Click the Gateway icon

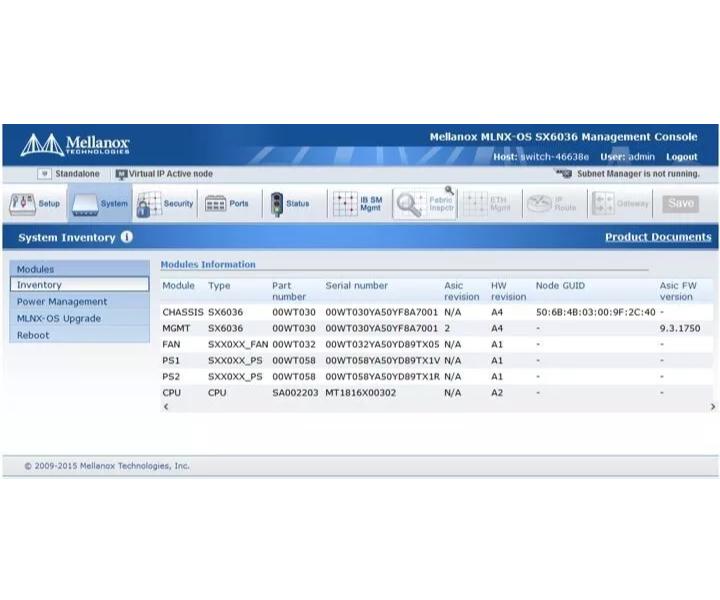(x=603, y=204)
